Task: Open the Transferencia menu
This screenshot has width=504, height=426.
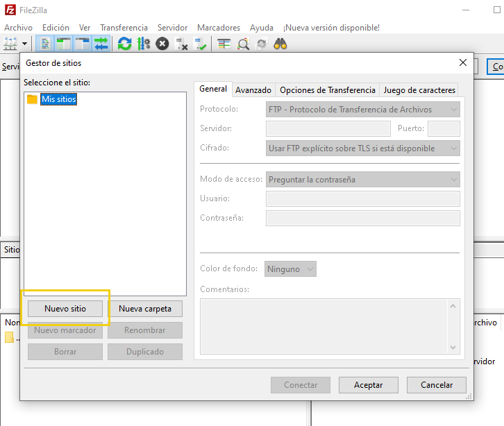Action: 124,28
